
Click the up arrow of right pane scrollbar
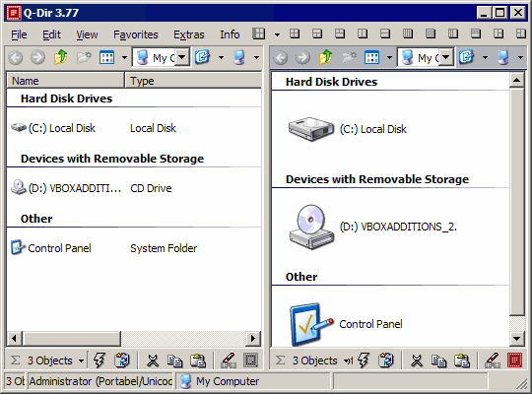517,80
